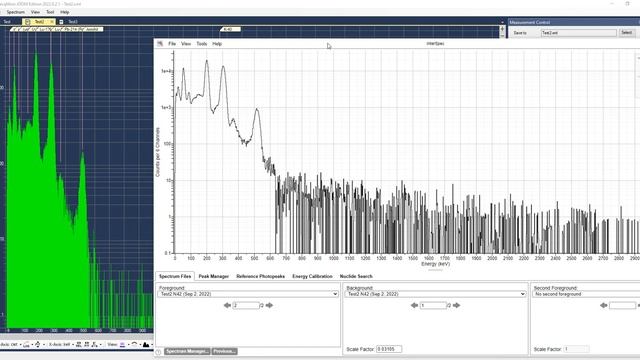Click the K-40 marker label
The width and height of the screenshot is (640, 360).
pos(230,29)
